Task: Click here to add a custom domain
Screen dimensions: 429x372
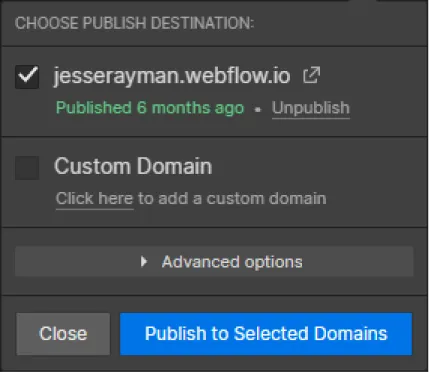Action: click(x=95, y=199)
